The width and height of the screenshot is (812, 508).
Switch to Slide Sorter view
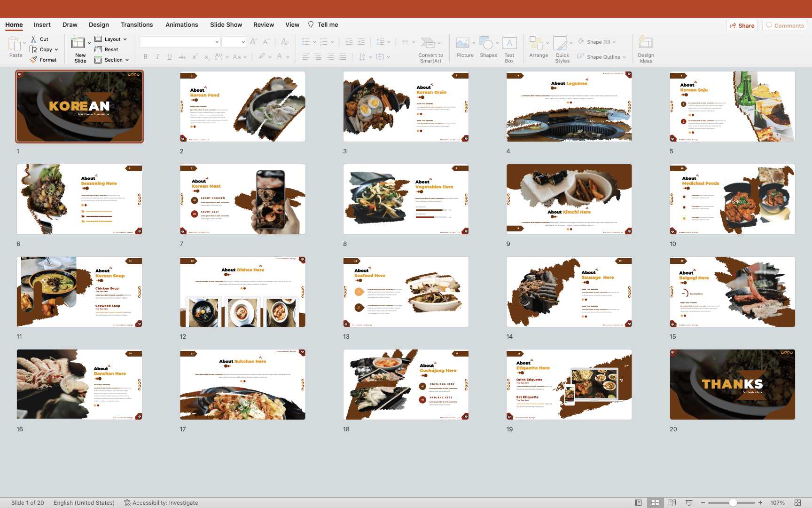point(655,502)
